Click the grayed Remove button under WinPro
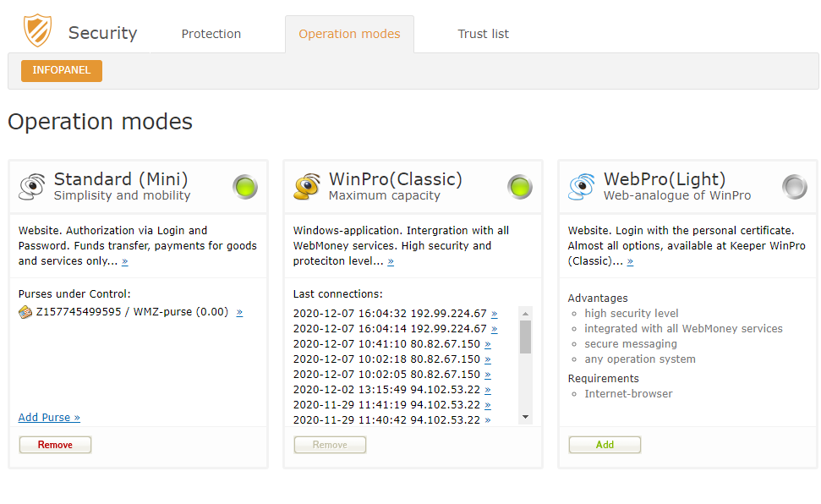 (330, 445)
